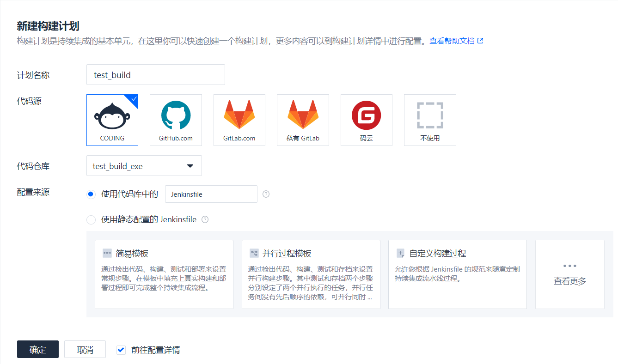This screenshot has height=364, width=618.
Task: Pick the 简易模板 template card
Action: tap(164, 274)
